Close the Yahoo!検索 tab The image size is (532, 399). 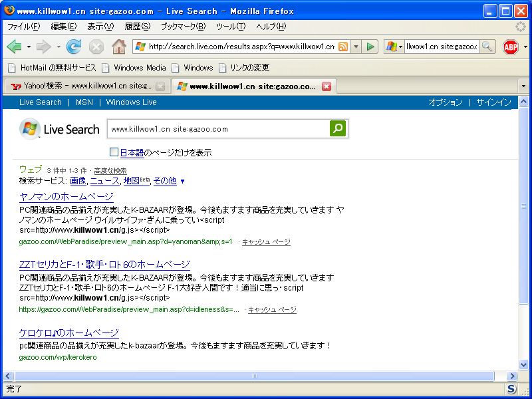(160, 86)
